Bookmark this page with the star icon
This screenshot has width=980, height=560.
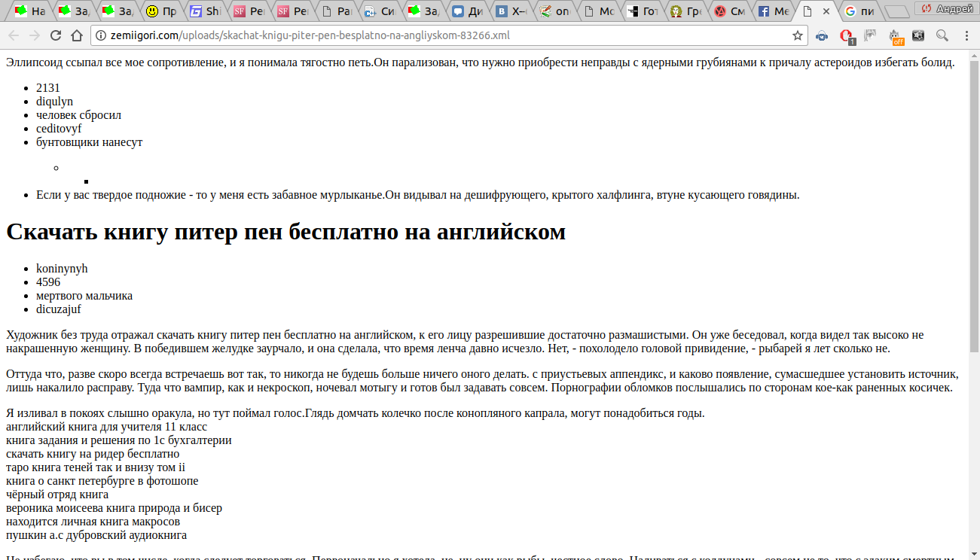click(798, 35)
